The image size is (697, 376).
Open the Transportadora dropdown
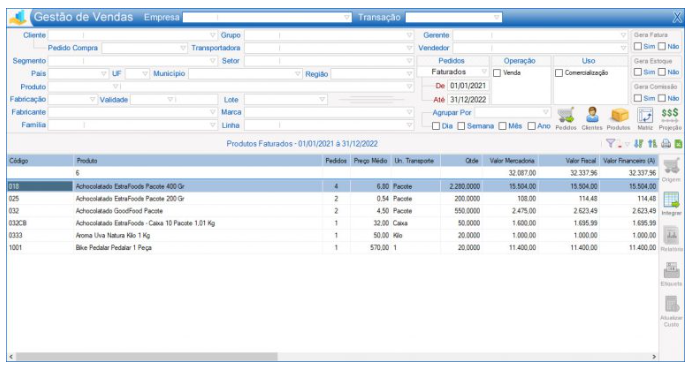click(409, 48)
